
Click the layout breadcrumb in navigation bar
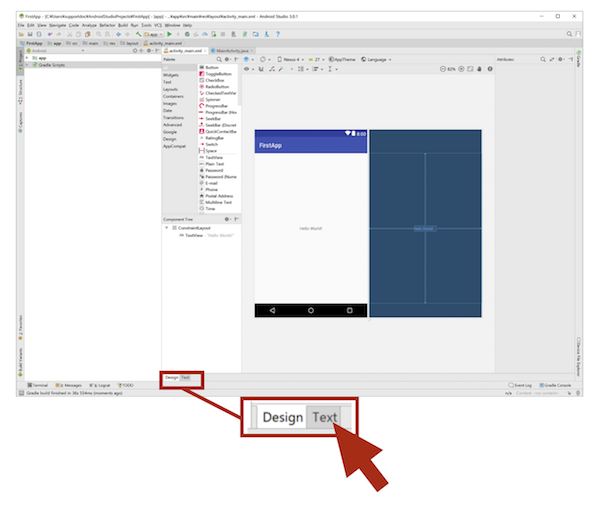click(x=130, y=43)
